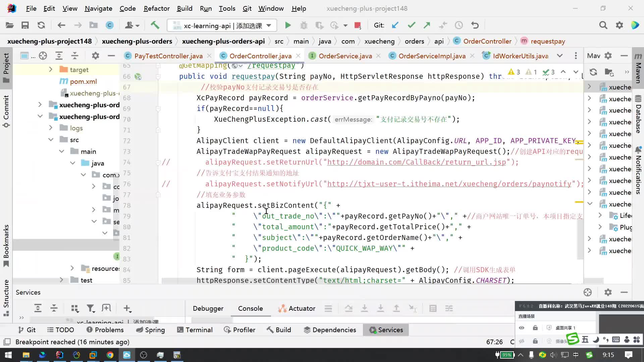The height and width of the screenshot is (362, 644).
Task: Expand the target folder
Action: (x=51, y=69)
